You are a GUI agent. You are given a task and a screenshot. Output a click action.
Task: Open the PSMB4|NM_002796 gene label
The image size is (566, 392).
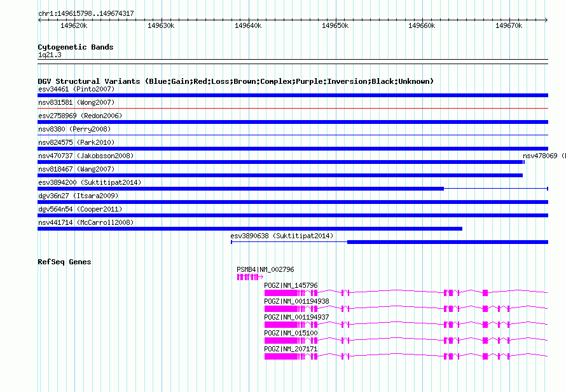[265, 269]
